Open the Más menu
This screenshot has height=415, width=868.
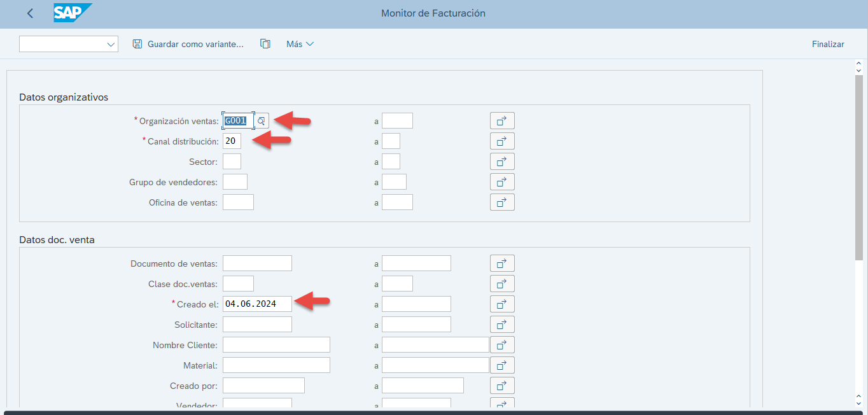299,44
